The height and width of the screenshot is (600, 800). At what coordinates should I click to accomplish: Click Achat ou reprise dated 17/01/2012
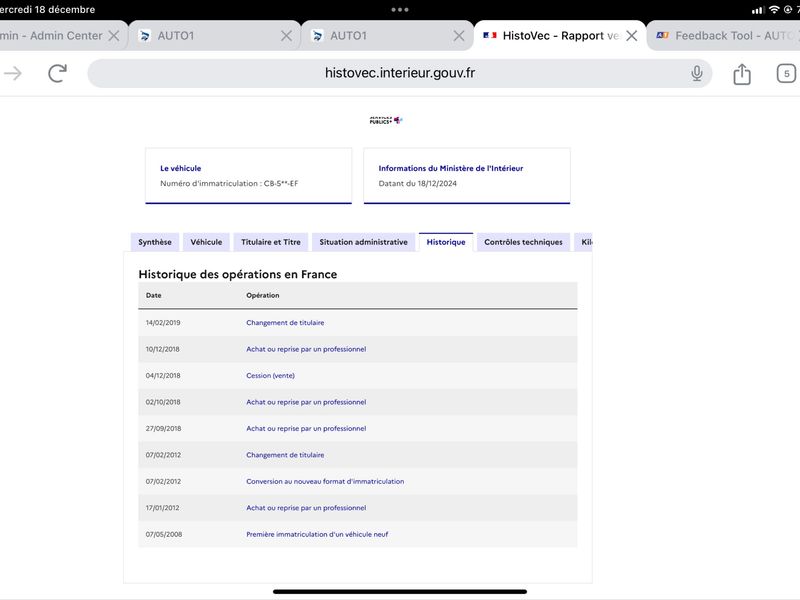click(x=306, y=508)
